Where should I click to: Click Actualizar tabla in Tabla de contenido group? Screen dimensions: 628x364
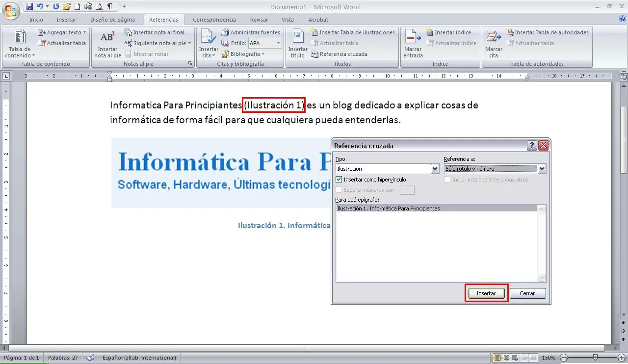62,43
